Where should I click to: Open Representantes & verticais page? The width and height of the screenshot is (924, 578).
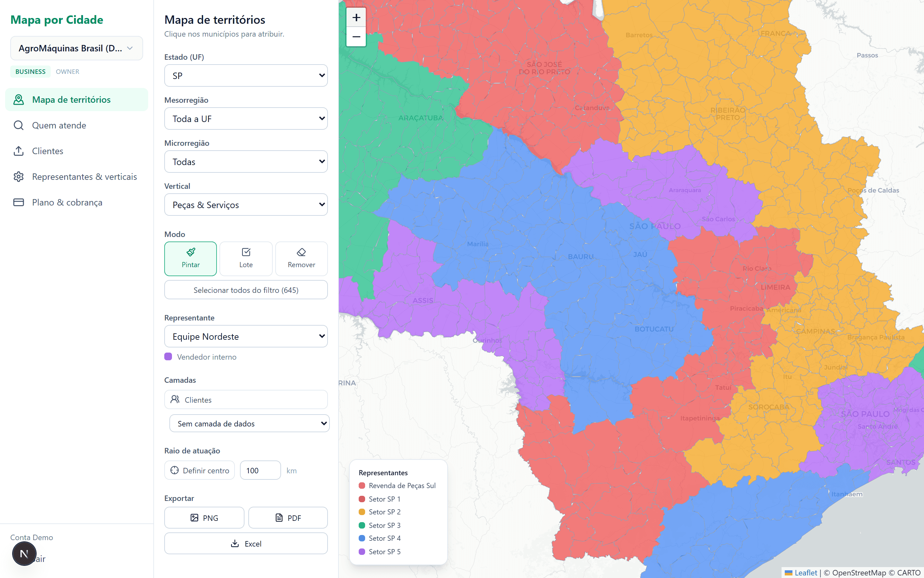tap(76, 177)
